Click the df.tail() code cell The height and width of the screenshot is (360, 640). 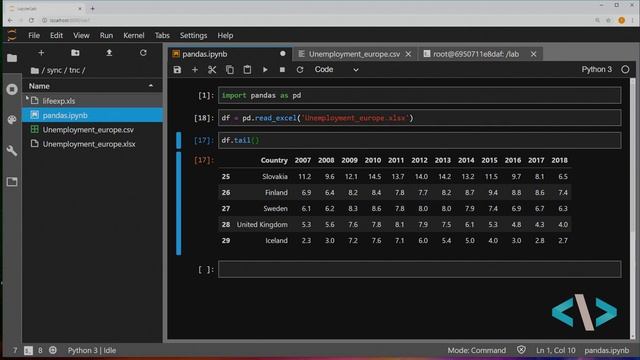click(x=420, y=140)
